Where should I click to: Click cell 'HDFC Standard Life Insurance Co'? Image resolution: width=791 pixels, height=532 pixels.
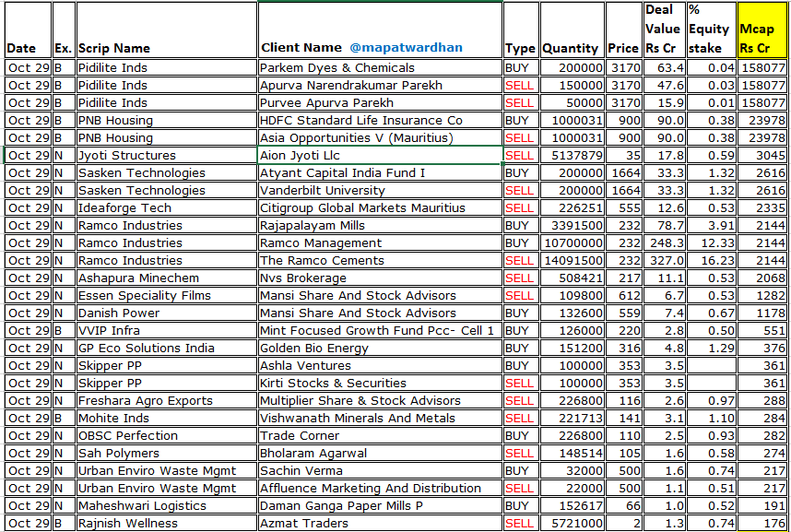[380, 120]
